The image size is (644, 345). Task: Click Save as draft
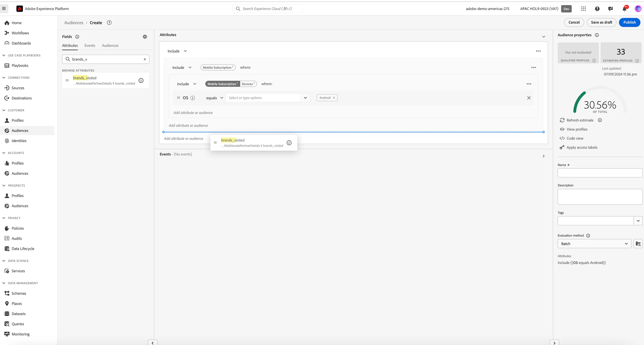click(601, 22)
